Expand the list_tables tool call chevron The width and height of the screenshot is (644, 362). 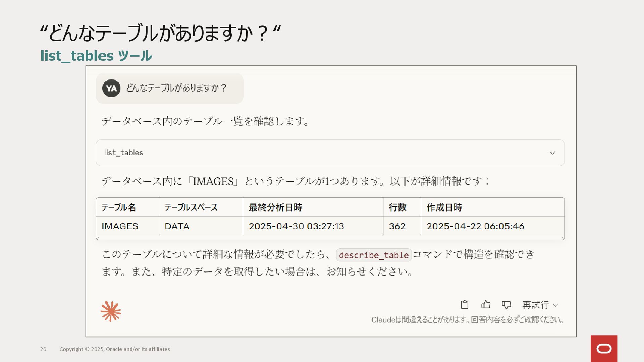[x=552, y=153]
